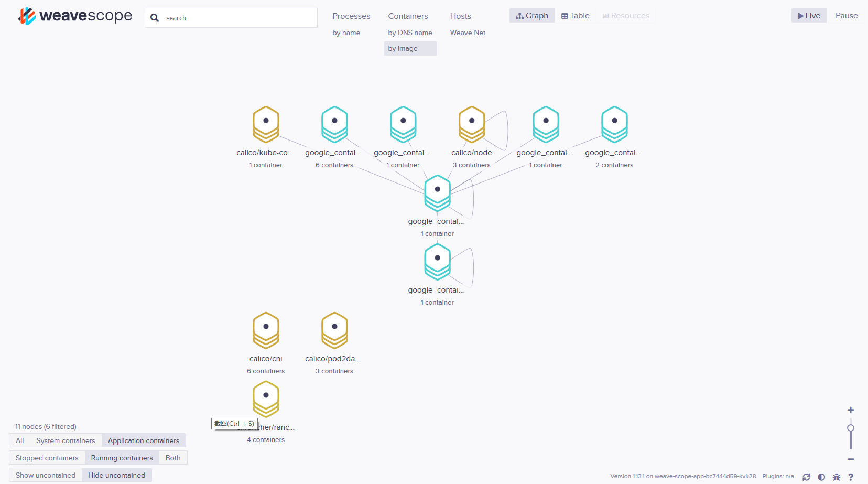Open the Hosts view

point(460,16)
